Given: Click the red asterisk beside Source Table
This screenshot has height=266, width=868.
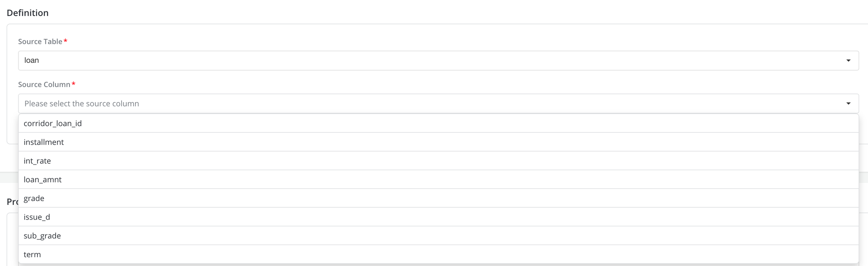Looking at the screenshot, I should click(65, 41).
